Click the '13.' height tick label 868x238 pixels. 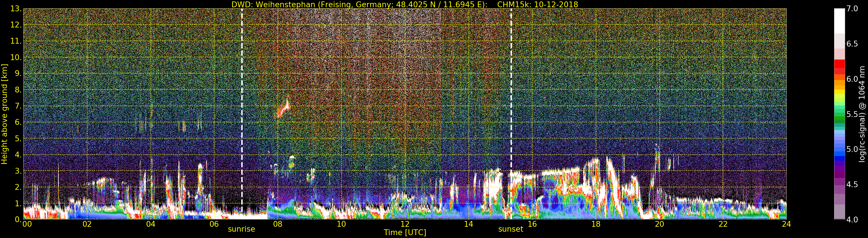tap(16, 9)
